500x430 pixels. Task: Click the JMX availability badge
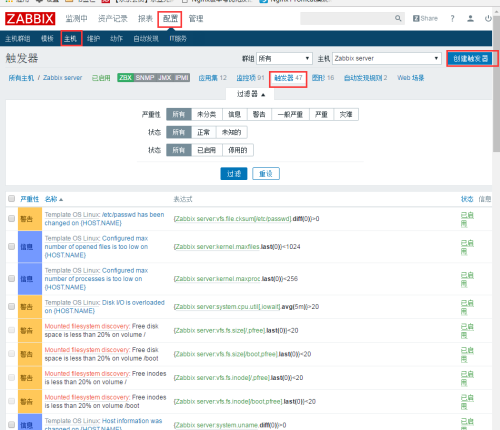(165, 78)
